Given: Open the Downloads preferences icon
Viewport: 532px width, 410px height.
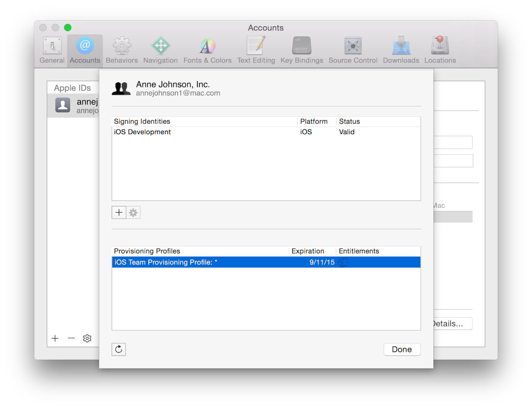Looking at the screenshot, I should [401, 49].
